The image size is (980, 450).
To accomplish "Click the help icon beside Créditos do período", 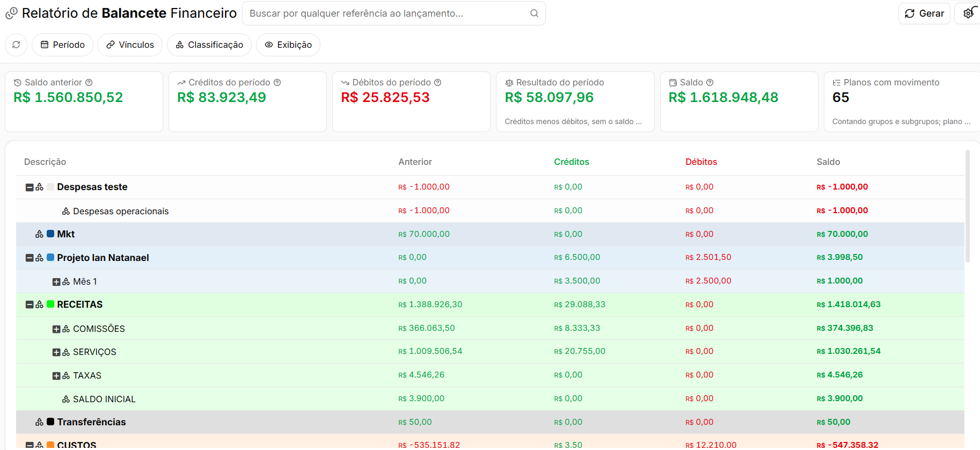I will 277,82.
